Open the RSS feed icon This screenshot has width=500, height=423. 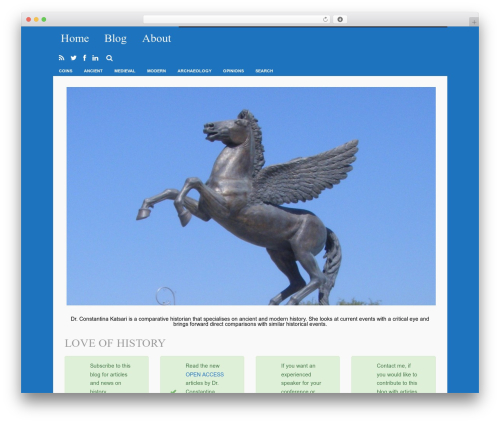pyautogui.click(x=61, y=58)
